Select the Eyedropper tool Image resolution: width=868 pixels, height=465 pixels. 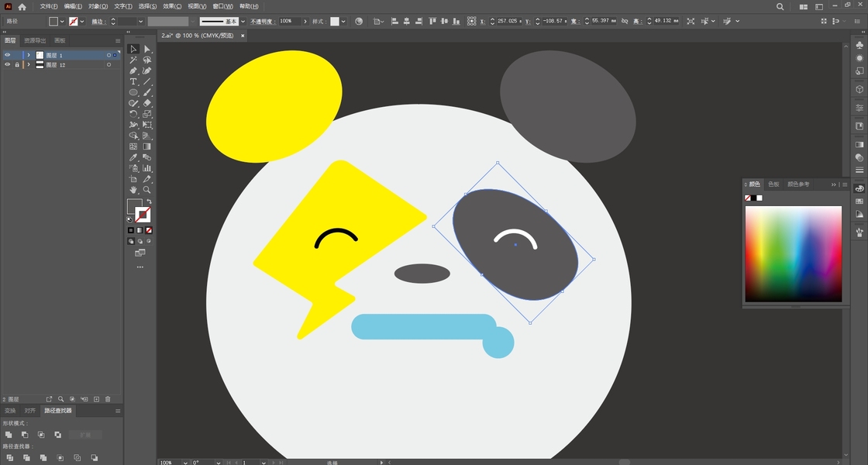133,157
